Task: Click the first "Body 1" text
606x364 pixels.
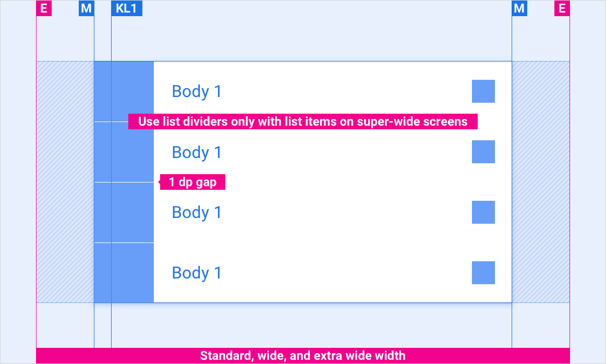Action: [197, 92]
